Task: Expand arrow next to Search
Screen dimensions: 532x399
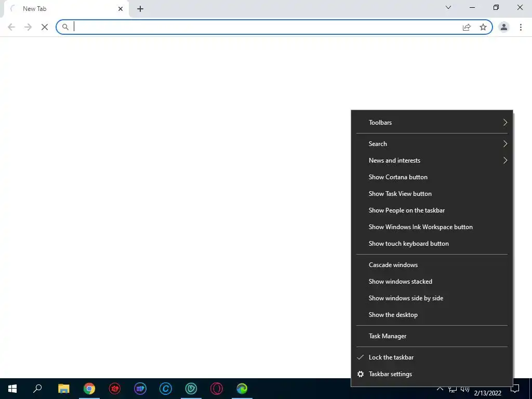Action: click(505, 144)
